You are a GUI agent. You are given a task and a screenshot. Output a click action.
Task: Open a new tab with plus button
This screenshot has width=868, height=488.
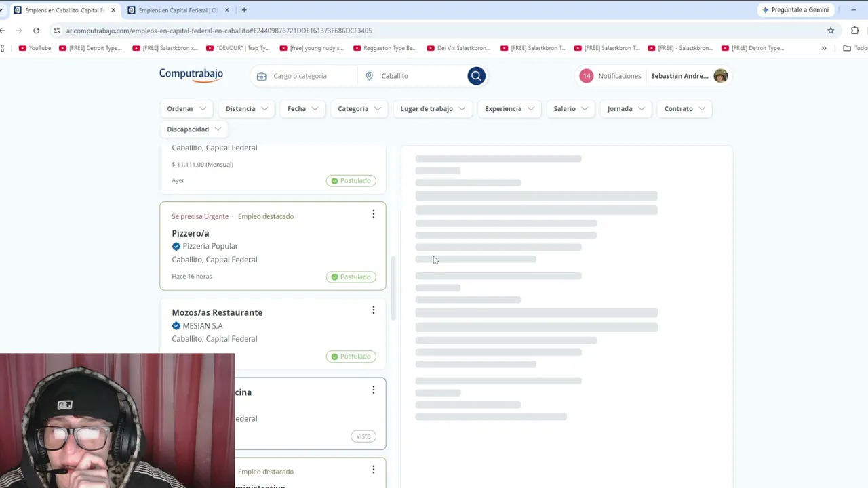[244, 10]
